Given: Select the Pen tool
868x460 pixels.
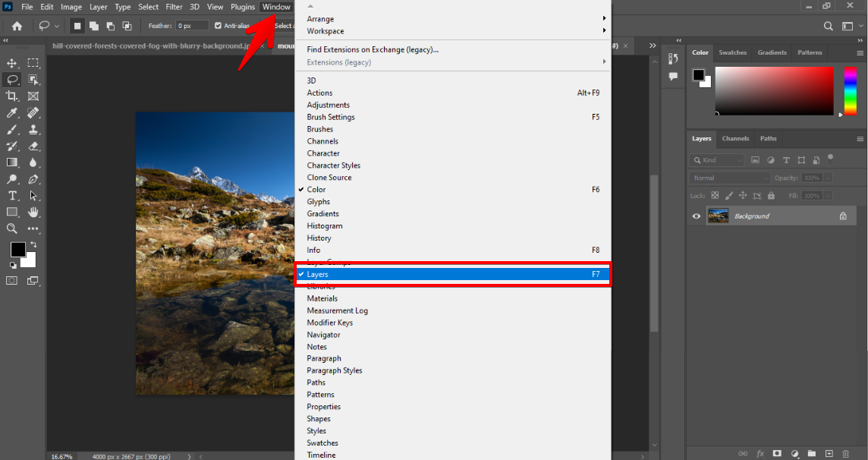Looking at the screenshot, I should (x=33, y=179).
